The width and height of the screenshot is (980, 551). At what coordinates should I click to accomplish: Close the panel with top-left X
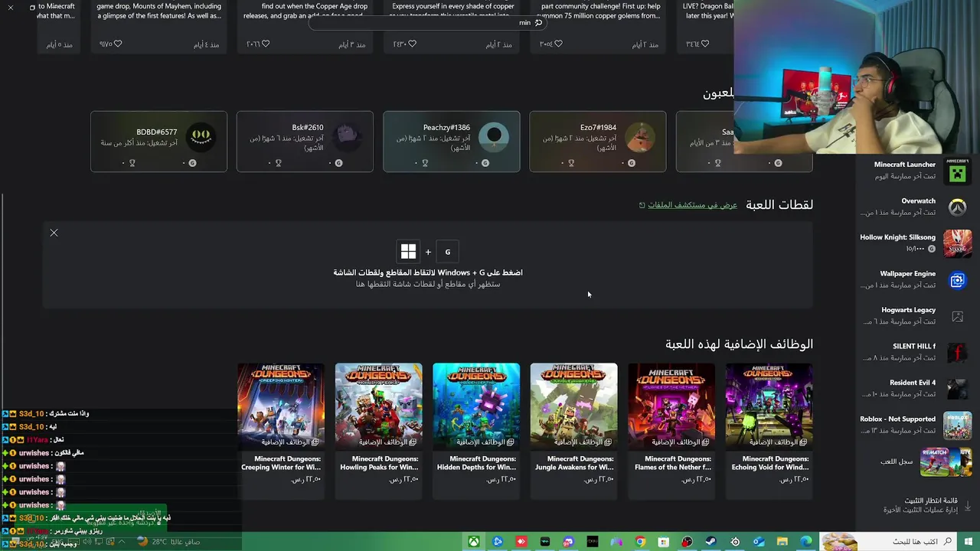(11, 7)
